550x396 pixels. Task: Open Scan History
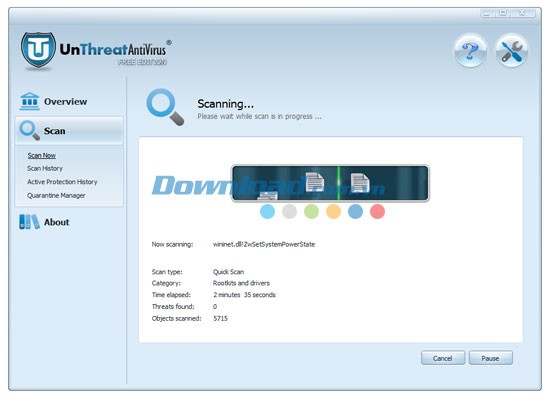(45, 168)
